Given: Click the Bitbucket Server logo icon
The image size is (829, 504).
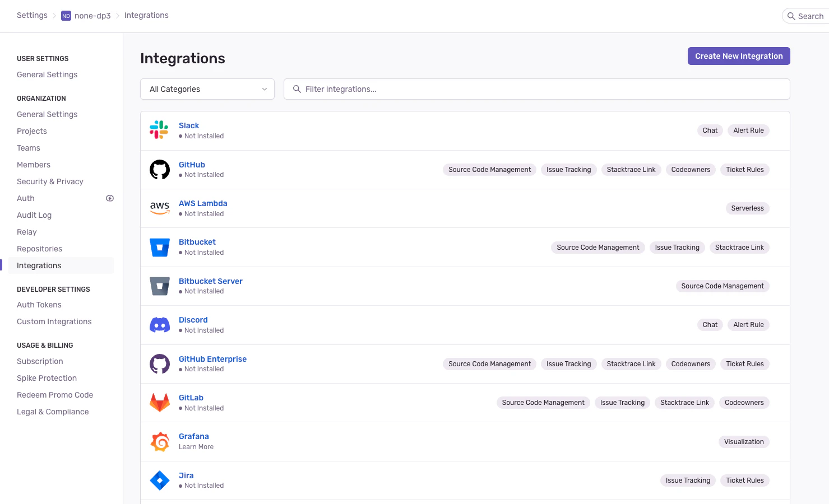Looking at the screenshot, I should click(160, 286).
